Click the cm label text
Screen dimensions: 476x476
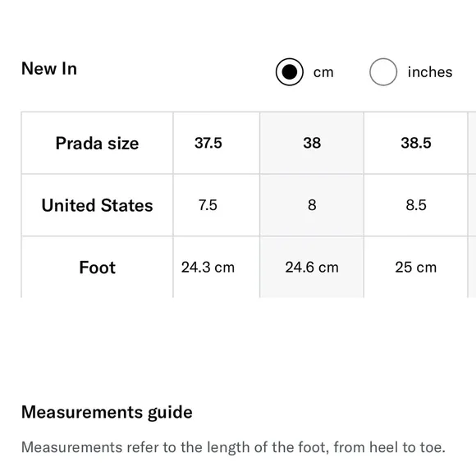[x=323, y=72]
